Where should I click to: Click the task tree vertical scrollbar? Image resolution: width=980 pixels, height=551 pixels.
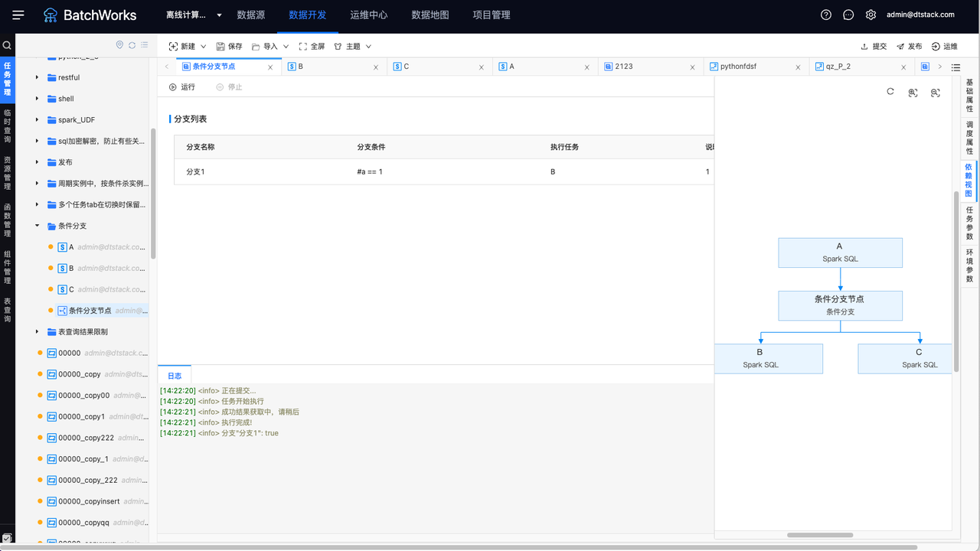point(153,194)
